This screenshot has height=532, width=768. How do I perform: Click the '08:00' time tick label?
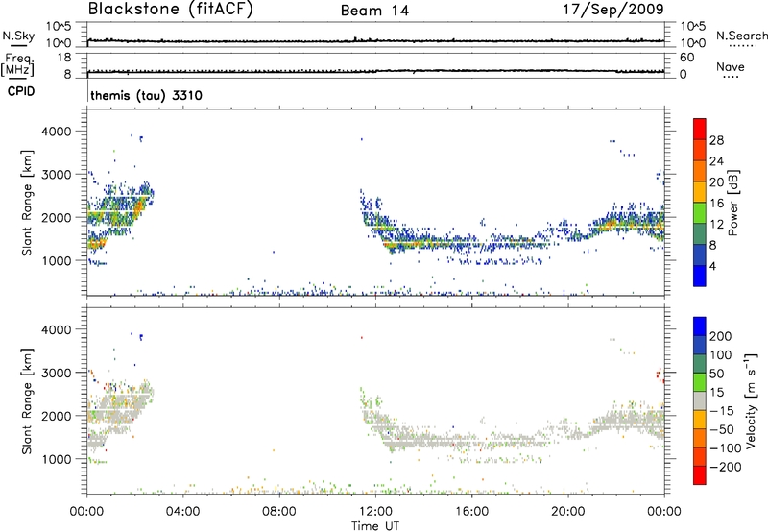(279, 512)
